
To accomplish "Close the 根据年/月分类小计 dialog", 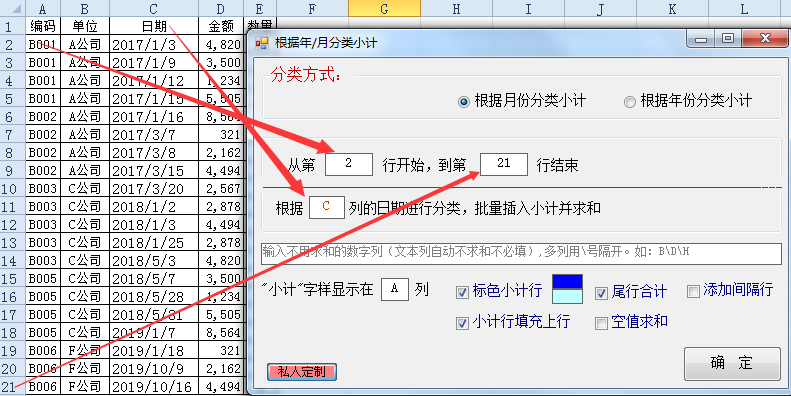I will coord(765,39).
